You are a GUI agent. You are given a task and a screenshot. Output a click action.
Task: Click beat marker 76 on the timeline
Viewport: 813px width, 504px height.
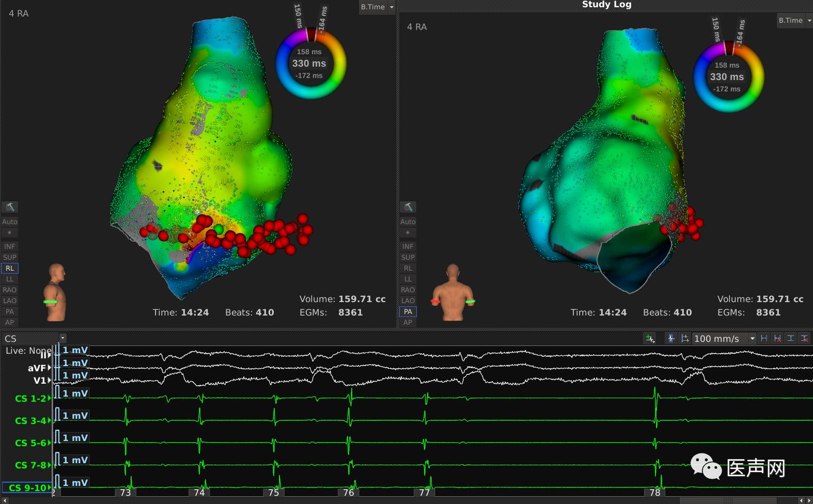pos(349,493)
